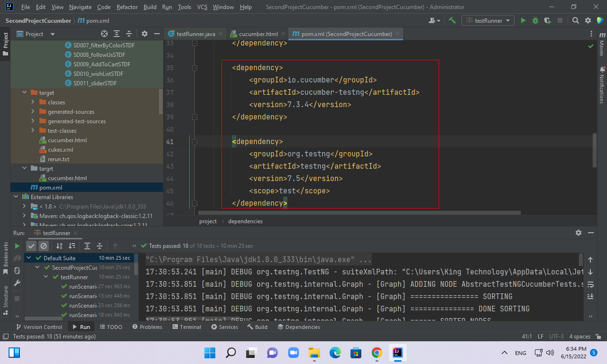Build project with the hammer icon
Screen dimensions: 607x364
point(452,20)
